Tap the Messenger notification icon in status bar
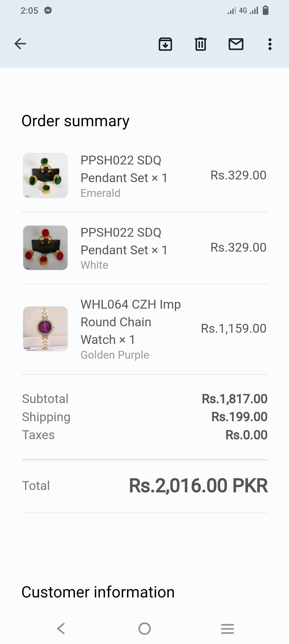The height and width of the screenshot is (644, 289). 48,10
